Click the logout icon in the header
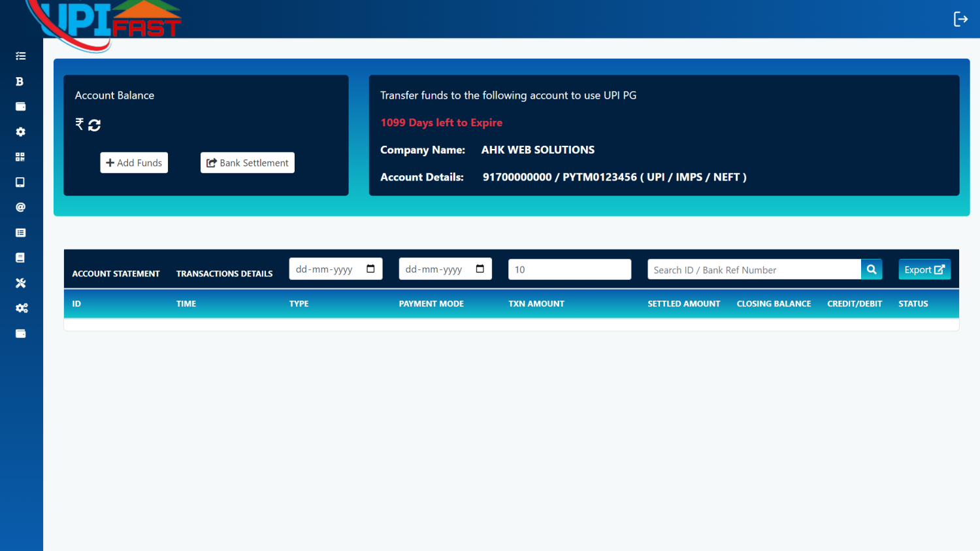The height and width of the screenshot is (551, 980). coord(960,19)
